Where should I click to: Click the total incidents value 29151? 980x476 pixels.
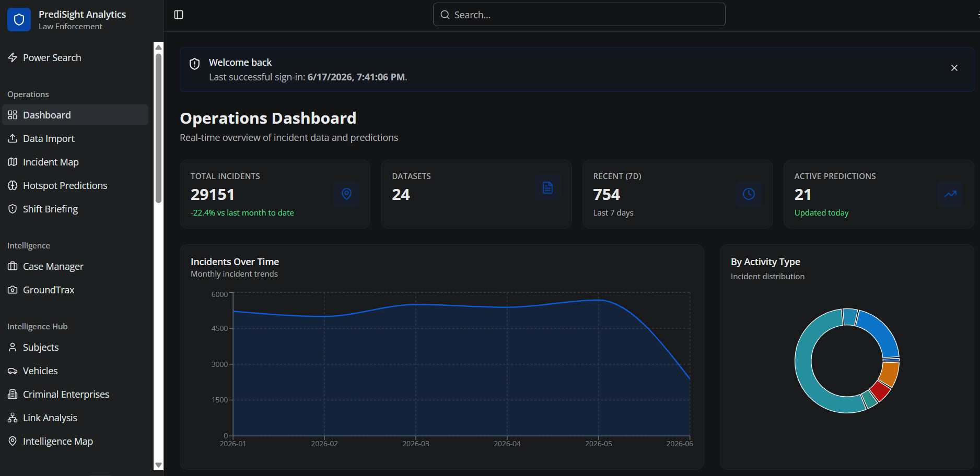[213, 195]
